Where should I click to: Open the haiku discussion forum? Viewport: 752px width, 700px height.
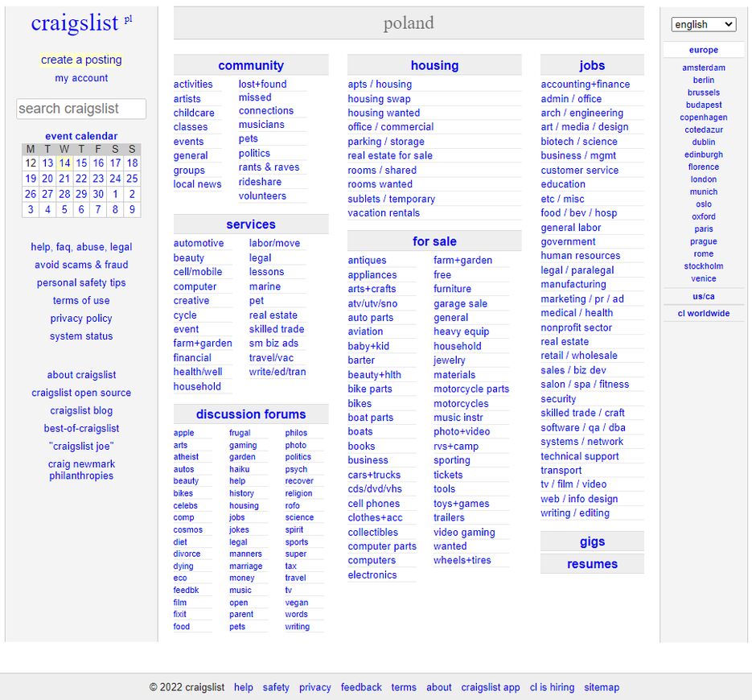point(239,469)
